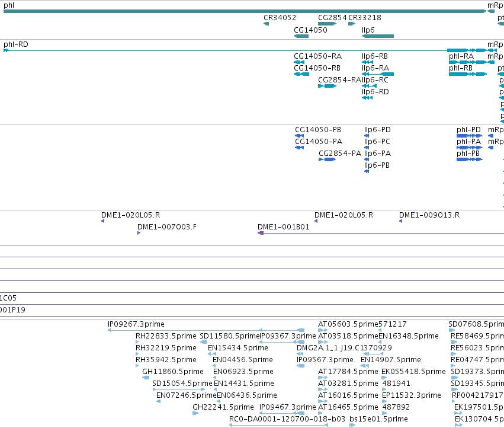This screenshot has height=428, width=504.
Task: Click the 481941 feature label
Action: 396,384
